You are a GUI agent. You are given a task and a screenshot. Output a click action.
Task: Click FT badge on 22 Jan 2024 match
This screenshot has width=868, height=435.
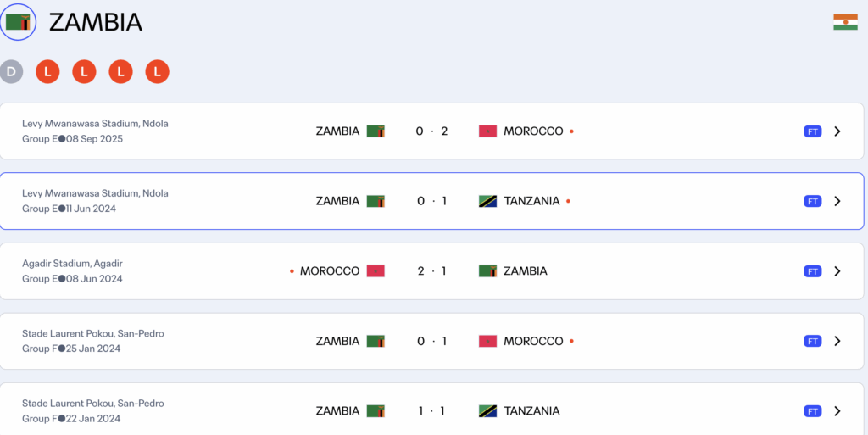(x=812, y=411)
